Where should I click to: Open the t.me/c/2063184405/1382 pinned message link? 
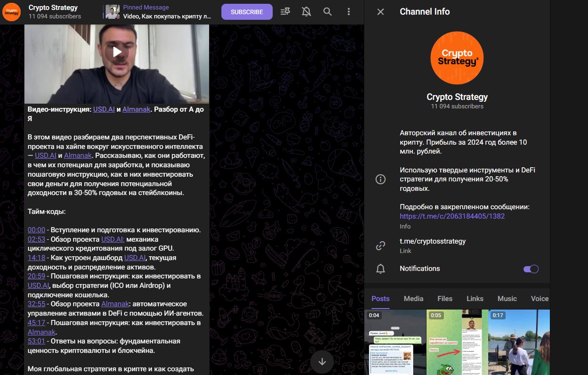[x=452, y=216]
